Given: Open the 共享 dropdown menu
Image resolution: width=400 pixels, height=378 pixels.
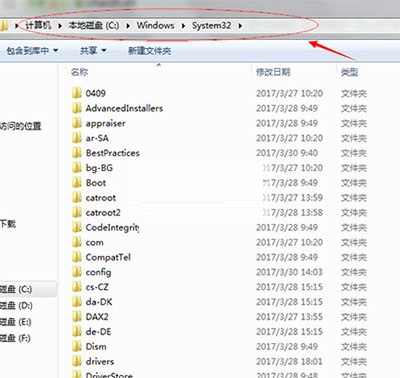Looking at the screenshot, I should (x=93, y=50).
